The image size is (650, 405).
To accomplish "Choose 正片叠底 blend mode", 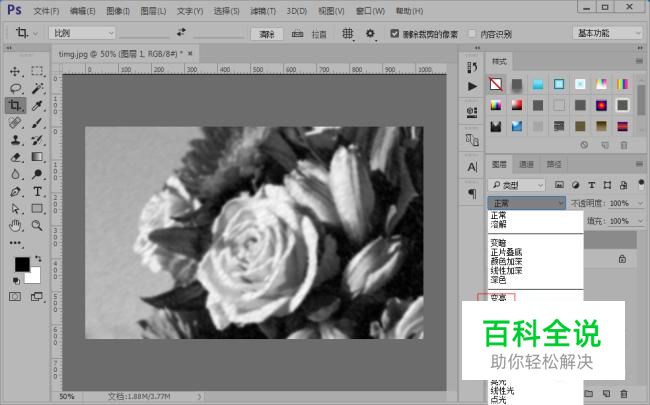I will pos(506,252).
